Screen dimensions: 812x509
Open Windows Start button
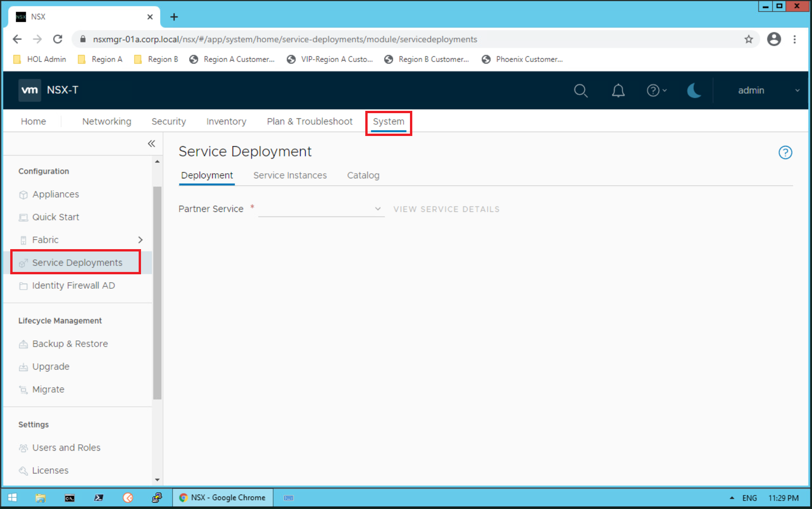pyautogui.click(x=13, y=497)
